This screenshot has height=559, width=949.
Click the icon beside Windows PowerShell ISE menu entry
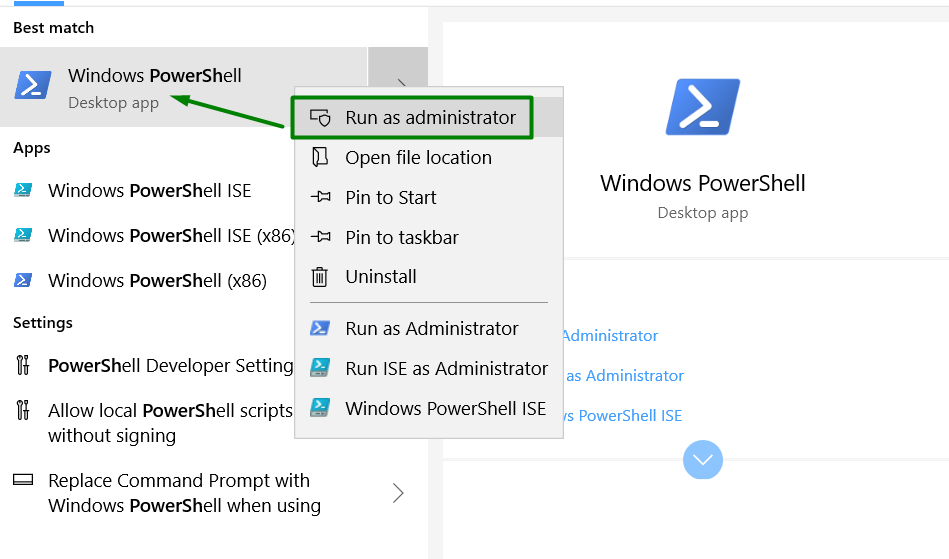tap(320, 408)
